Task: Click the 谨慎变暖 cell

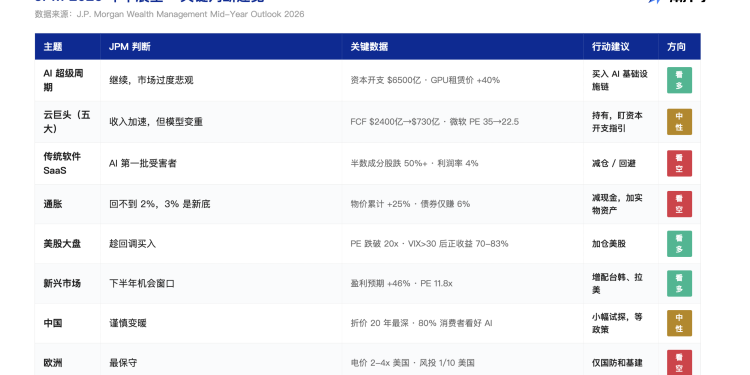Action: point(221,323)
